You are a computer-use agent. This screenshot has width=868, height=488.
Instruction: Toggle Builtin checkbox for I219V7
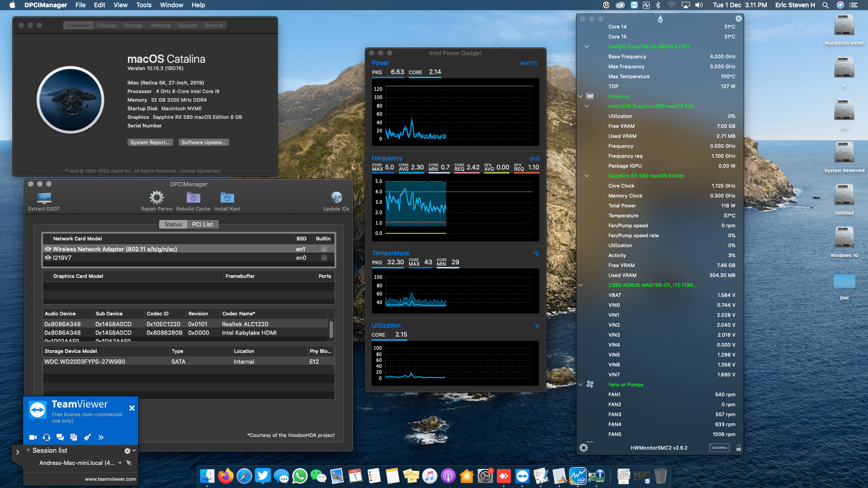click(x=324, y=258)
